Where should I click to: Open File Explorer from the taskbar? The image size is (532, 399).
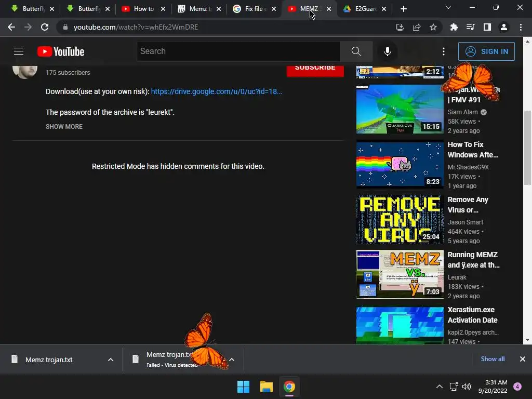[x=267, y=387]
